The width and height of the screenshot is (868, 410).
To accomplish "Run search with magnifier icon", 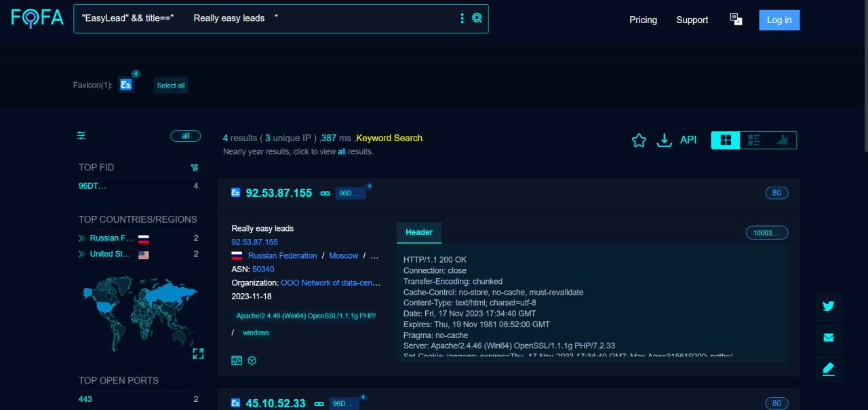I will click(x=477, y=18).
